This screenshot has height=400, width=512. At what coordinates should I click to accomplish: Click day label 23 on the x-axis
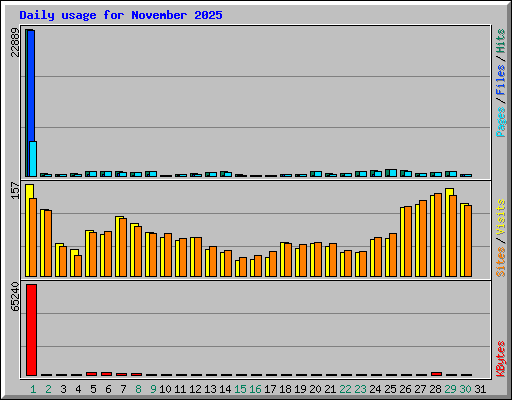click(360, 389)
